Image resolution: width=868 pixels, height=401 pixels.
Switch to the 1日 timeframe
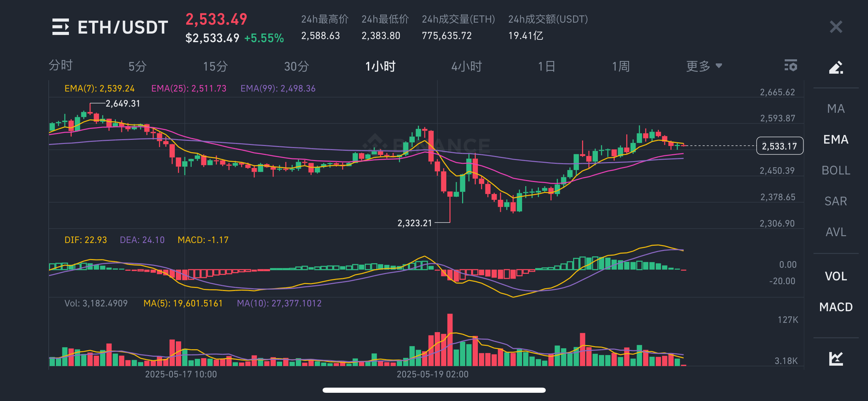click(x=546, y=66)
